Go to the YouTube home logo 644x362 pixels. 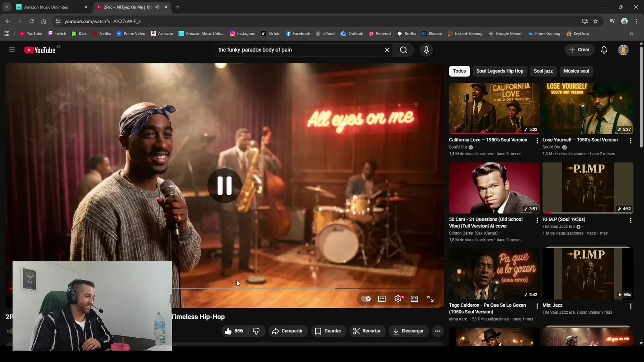(40, 50)
